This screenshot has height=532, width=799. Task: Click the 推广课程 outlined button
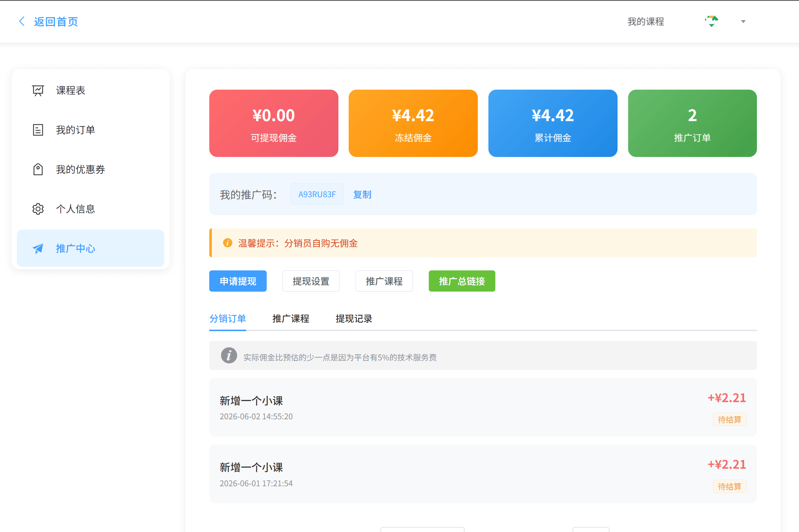pos(384,281)
